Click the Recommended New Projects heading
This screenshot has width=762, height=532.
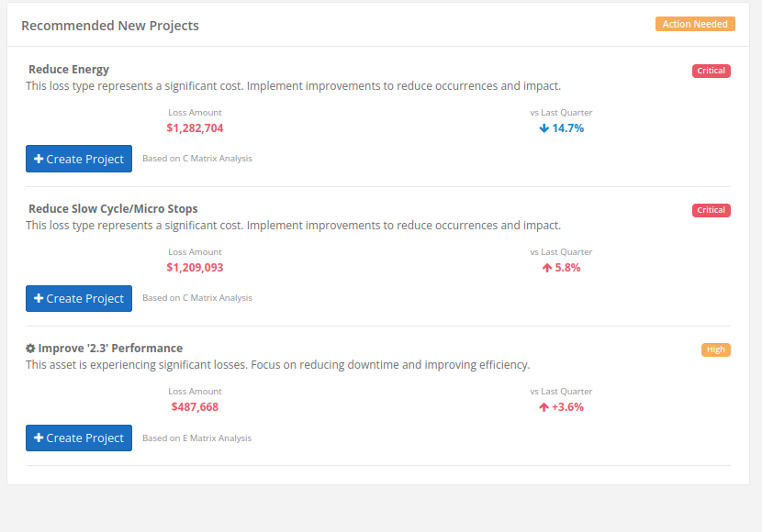point(112,26)
